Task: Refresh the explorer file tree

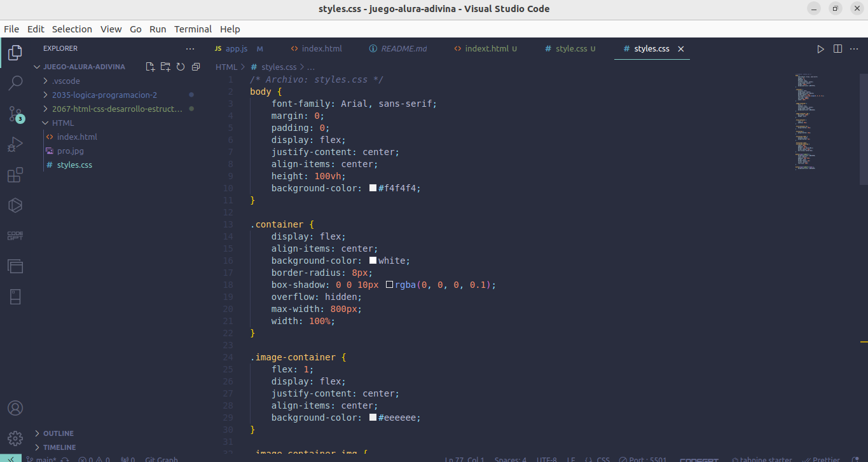Action: click(x=181, y=67)
